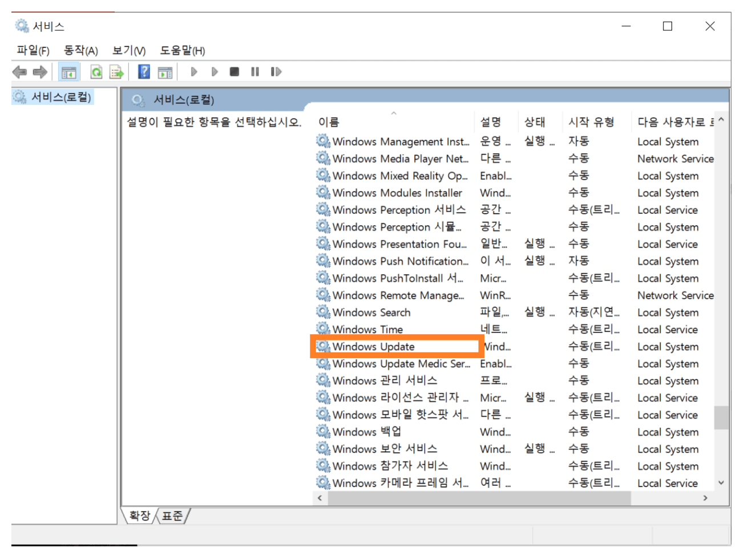Select Windows 참가자 서비스 row
744x560 pixels.
click(x=515, y=466)
